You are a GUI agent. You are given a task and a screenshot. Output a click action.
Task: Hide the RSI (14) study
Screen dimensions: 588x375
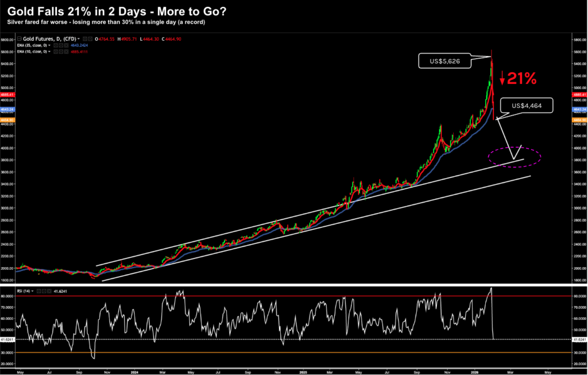38,292
